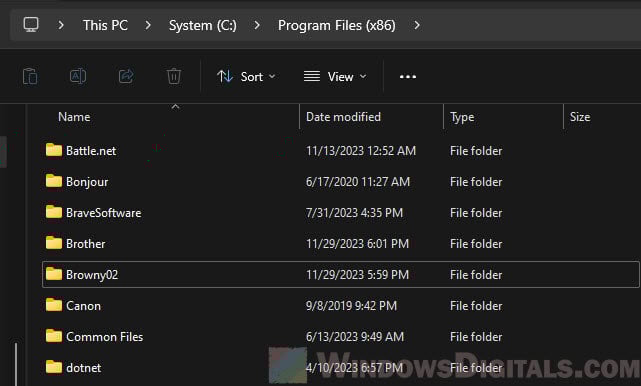This screenshot has height=386, width=641.
Task: Click the dotnet folder icon
Action: coord(54,368)
